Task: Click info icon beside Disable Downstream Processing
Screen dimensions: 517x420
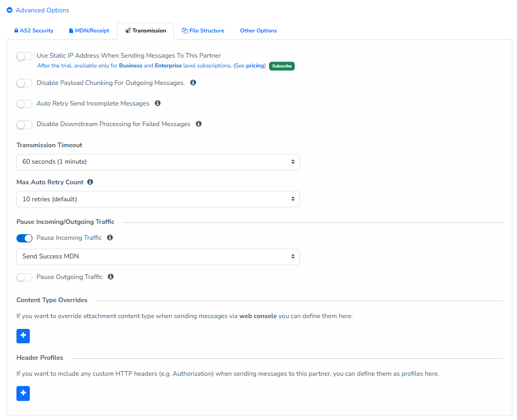Action: tap(199, 124)
